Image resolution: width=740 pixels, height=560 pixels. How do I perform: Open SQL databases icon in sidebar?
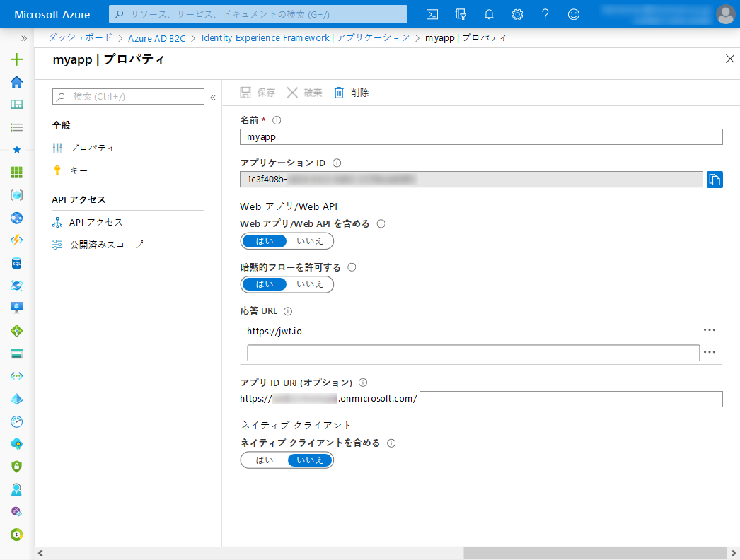(x=16, y=263)
